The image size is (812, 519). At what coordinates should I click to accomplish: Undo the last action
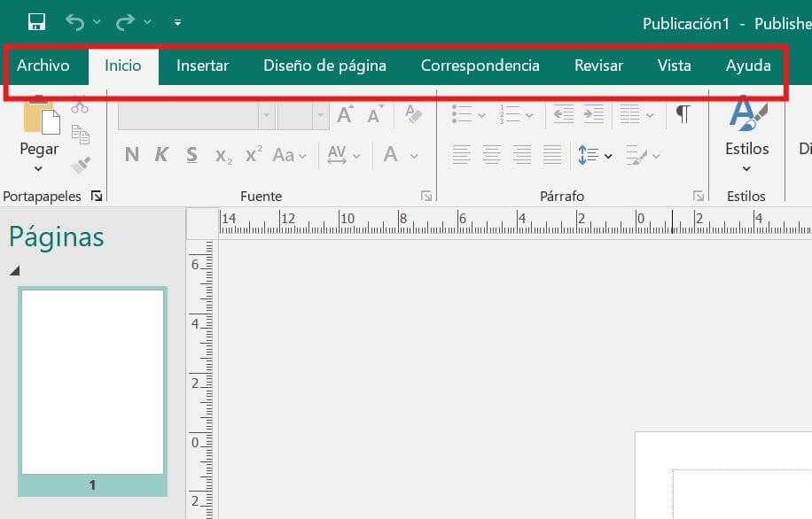tap(75, 22)
